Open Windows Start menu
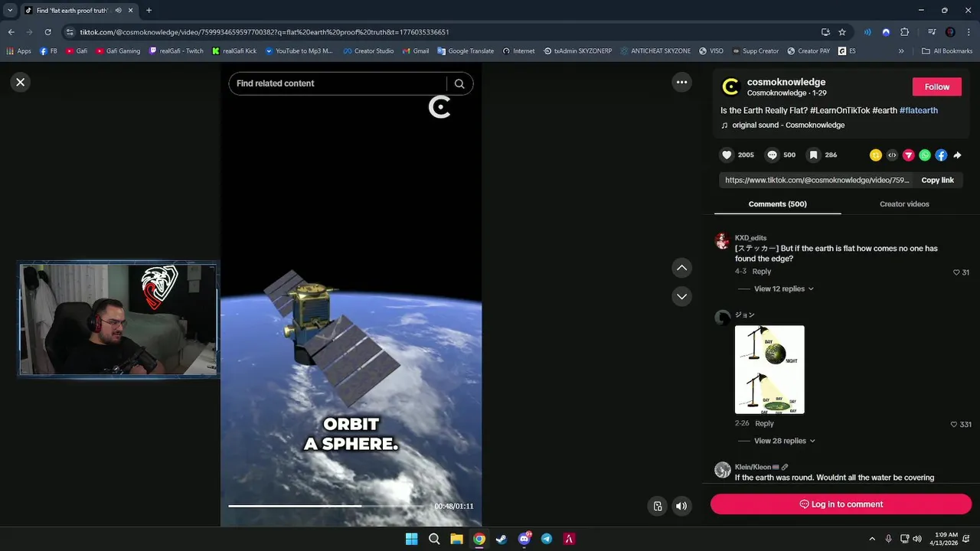Viewport: 980px width, 551px height. (411, 539)
